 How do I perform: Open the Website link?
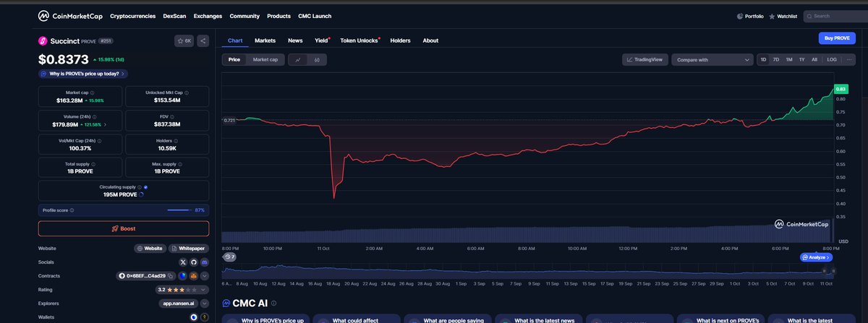(150, 249)
